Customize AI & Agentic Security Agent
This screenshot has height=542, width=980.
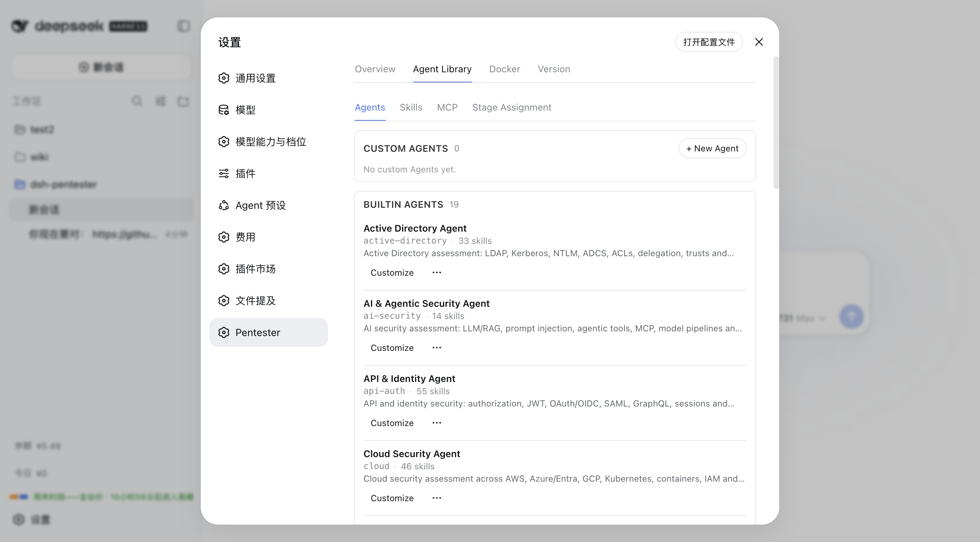392,348
